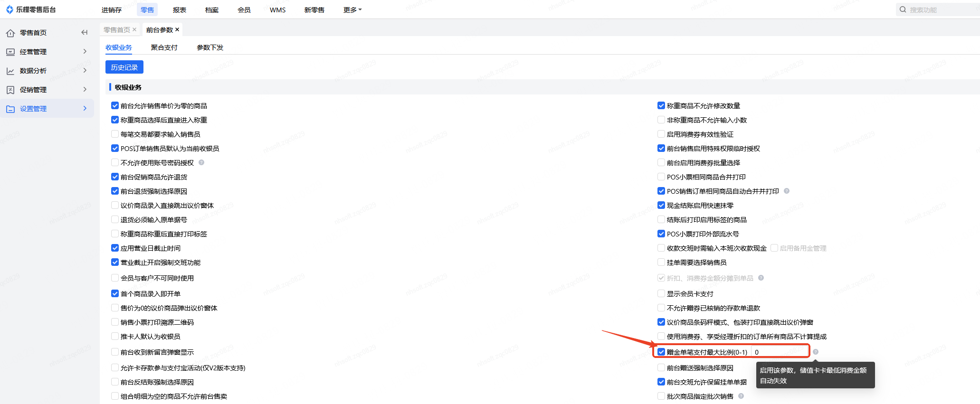Check 挂单需要选择销售员
980x404 pixels.
tap(661, 262)
